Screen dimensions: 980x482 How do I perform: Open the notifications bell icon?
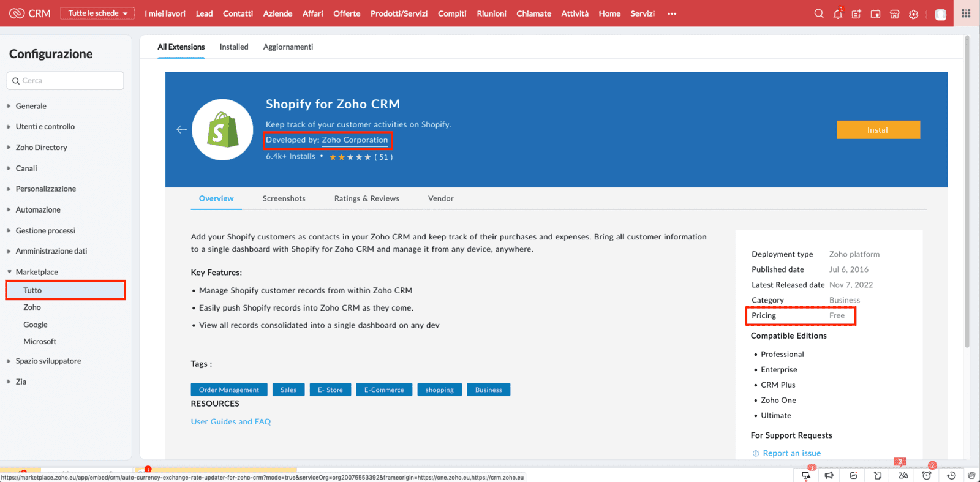click(838, 13)
